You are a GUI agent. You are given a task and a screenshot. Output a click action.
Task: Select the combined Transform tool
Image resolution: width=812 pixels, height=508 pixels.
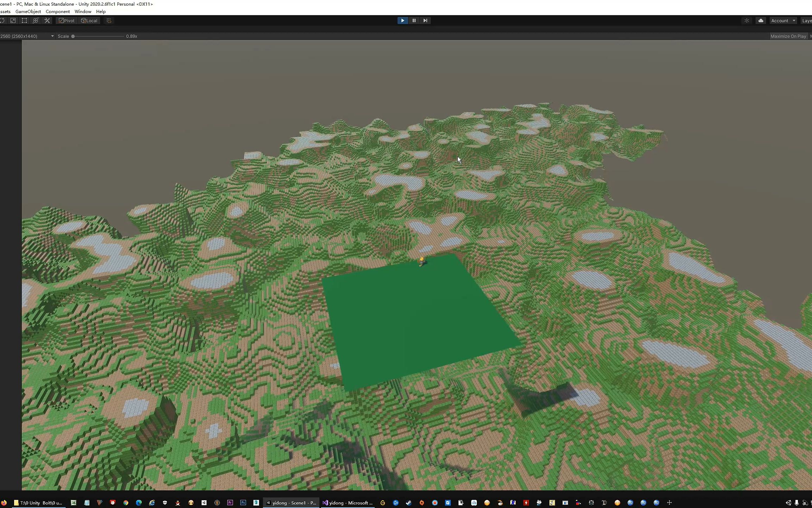click(x=36, y=20)
